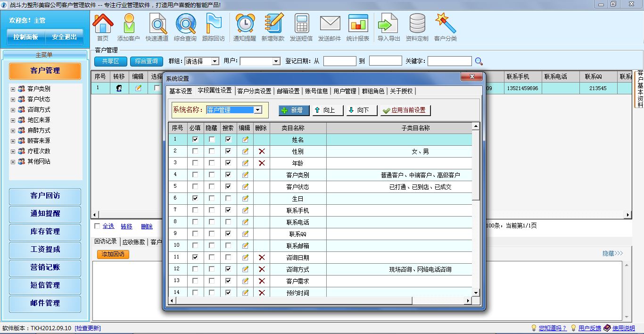Open 通知提醒 alarm clock icon
Screen dimensions: 644x334
point(245,27)
